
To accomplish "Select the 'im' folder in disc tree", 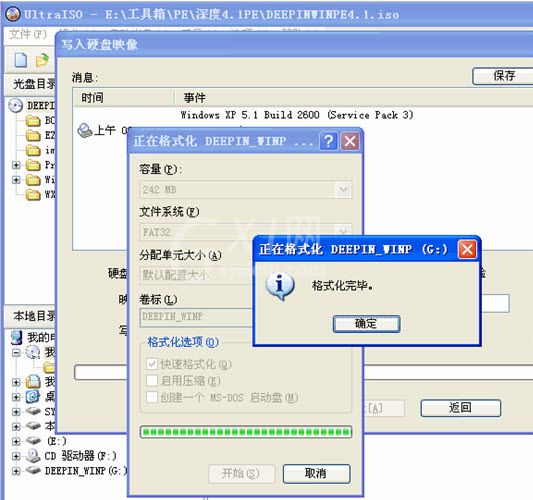I will 33,150.
